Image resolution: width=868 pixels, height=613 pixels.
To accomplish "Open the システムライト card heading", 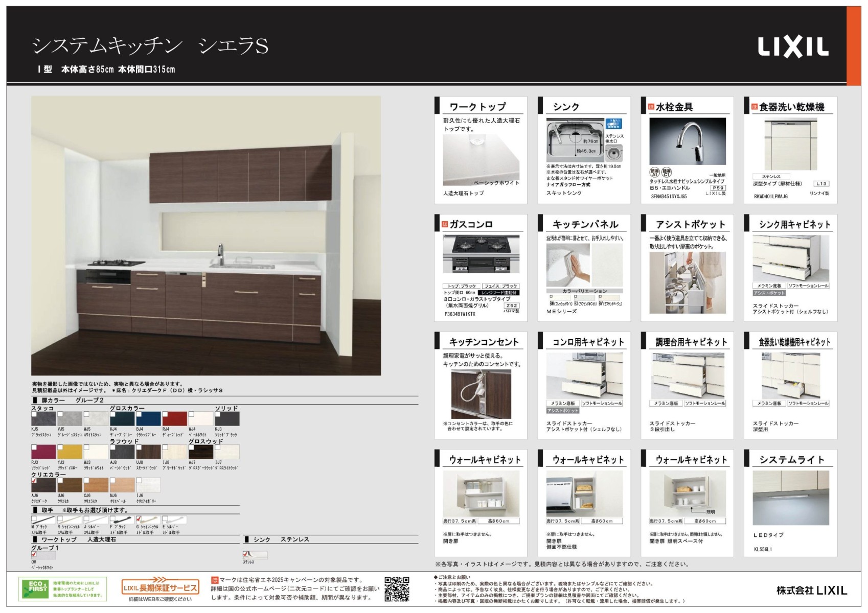I will click(791, 460).
